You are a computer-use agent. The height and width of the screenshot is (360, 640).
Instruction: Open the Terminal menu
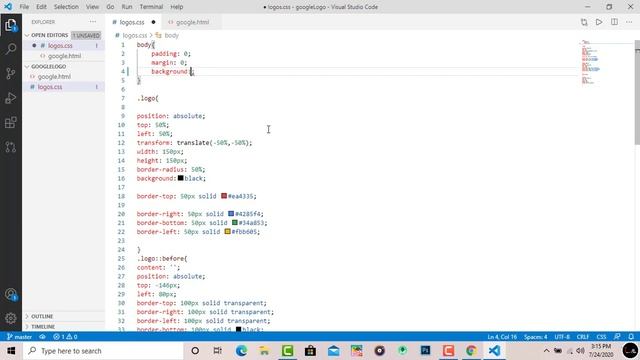click(x=151, y=7)
